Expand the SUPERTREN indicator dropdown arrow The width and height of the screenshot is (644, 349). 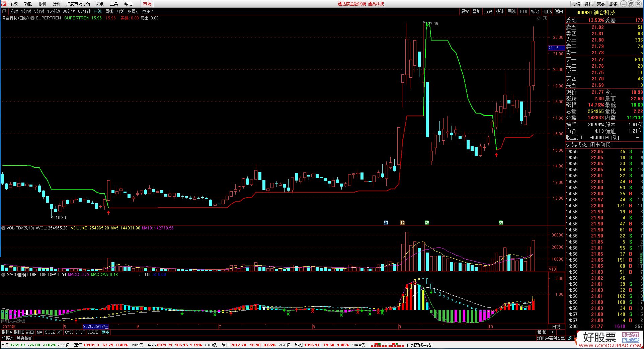click(x=32, y=18)
